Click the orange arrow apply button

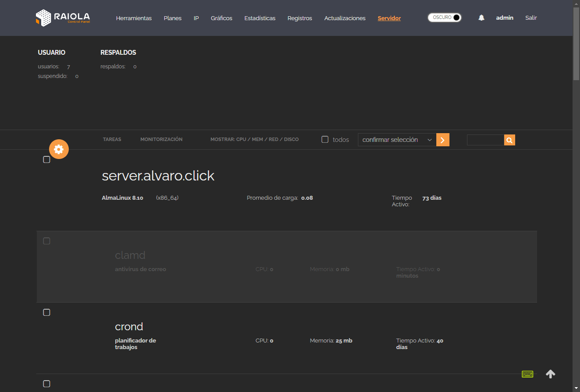tap(443, 140)
